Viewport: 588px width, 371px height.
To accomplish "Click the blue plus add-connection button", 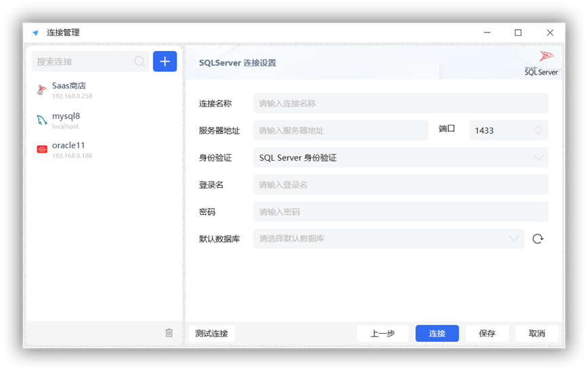I will [165, 61].
